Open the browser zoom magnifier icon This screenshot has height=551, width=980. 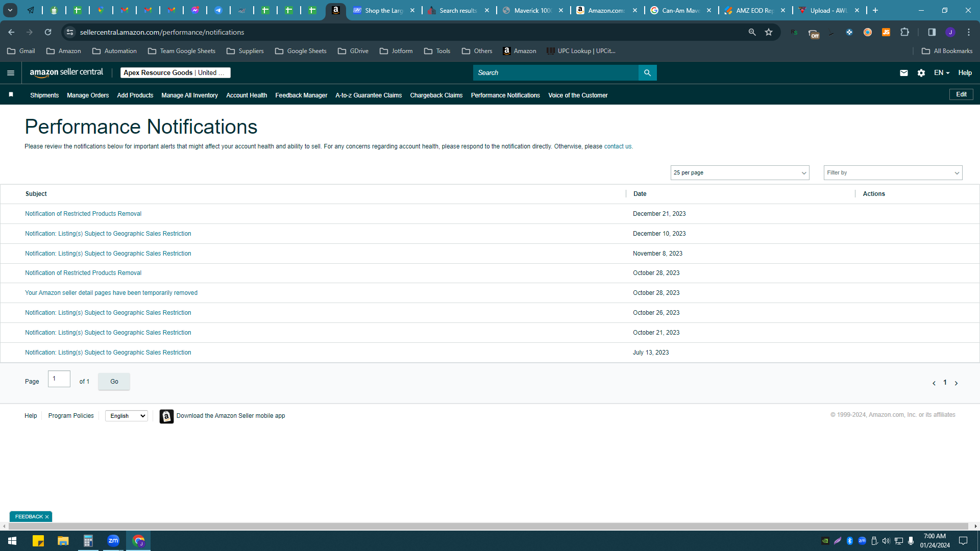pos(752,32)
